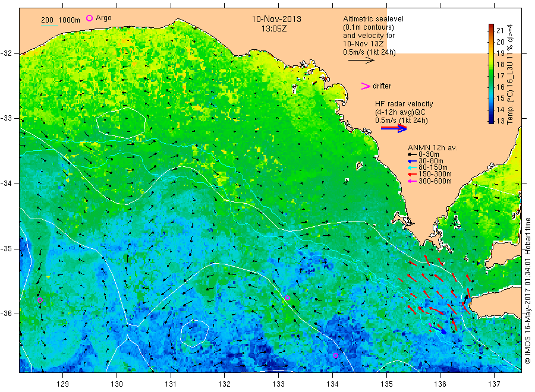The width and height of the screenshot is (535, 392).
Task: Click the longitude label 137
Action: click(x=494, y=384)
